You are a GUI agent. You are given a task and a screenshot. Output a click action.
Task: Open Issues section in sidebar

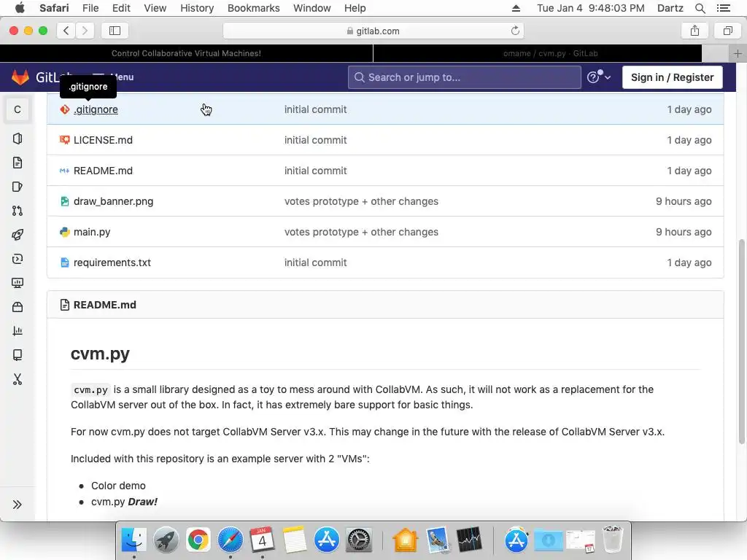coord(18,187)
